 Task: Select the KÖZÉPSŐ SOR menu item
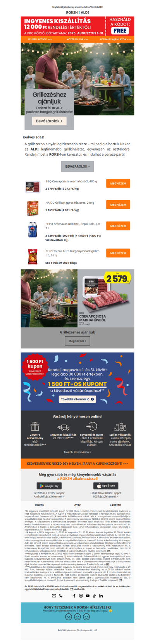click(x=77, y=39)
